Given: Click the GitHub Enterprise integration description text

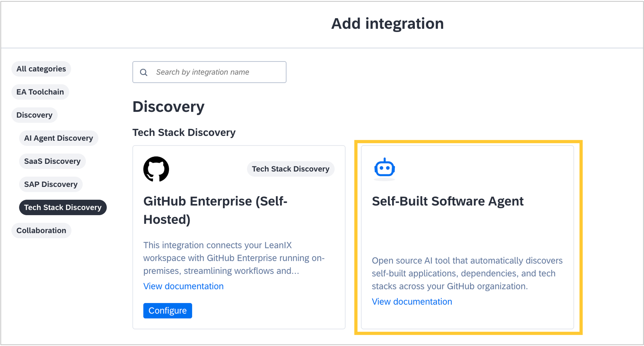Looking at the screenshot, I should point(234,258).
